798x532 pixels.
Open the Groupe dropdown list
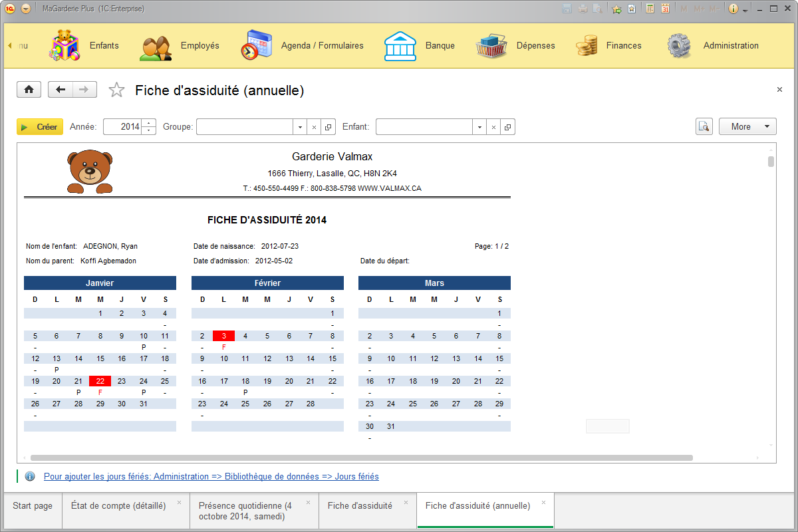click(300, 126)
